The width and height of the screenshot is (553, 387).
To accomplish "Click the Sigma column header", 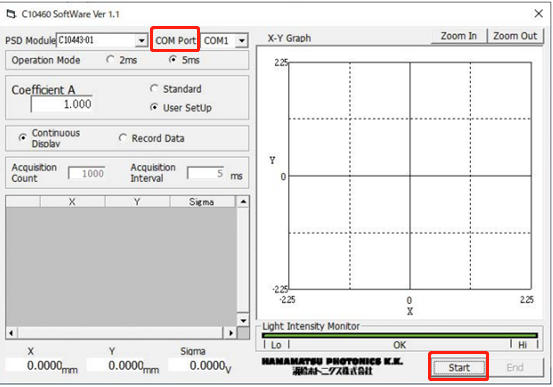I will (x=202, y=202).
